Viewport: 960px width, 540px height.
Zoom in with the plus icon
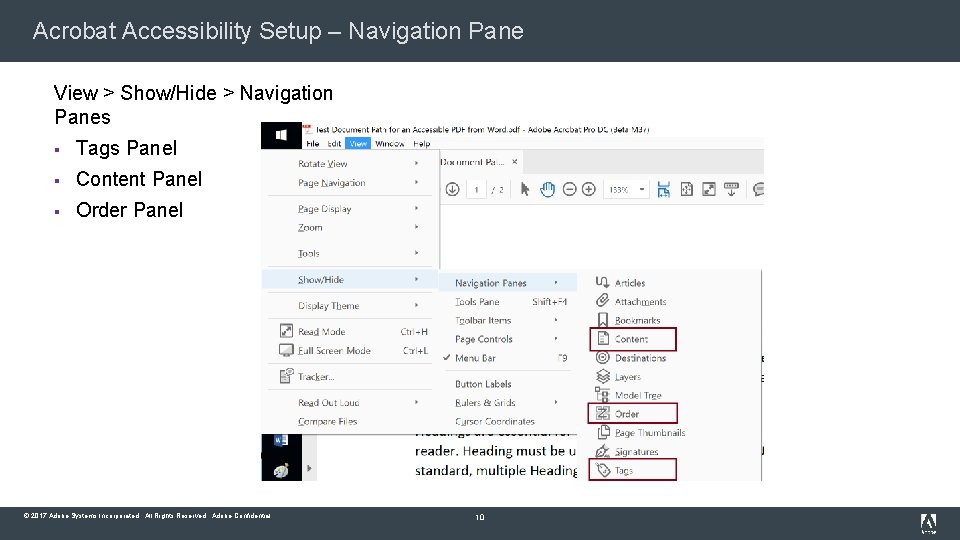(x=588, y=189)
